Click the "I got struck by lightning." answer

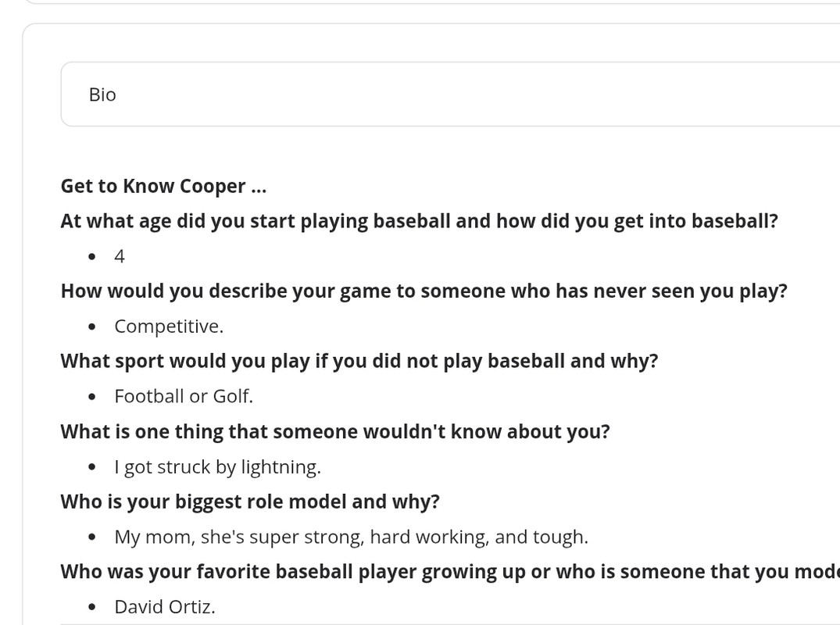[x=217, y=466]
